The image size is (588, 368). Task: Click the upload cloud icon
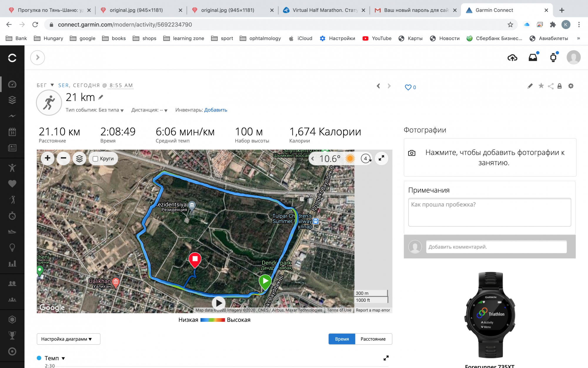tap(512, 58)
